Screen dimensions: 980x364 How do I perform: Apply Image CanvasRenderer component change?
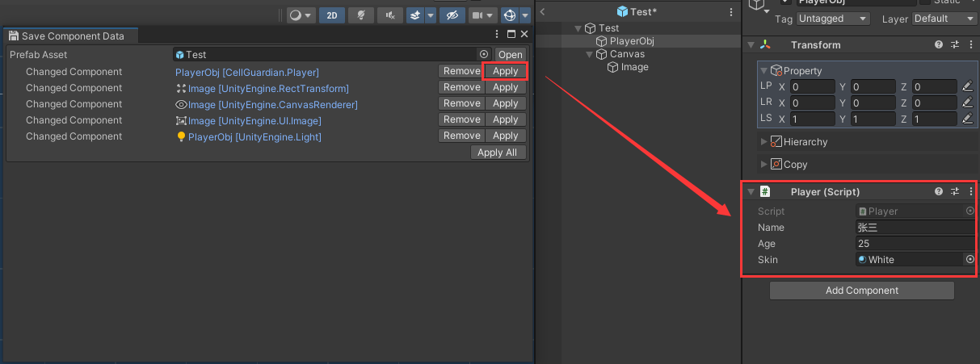coord(506,103)
